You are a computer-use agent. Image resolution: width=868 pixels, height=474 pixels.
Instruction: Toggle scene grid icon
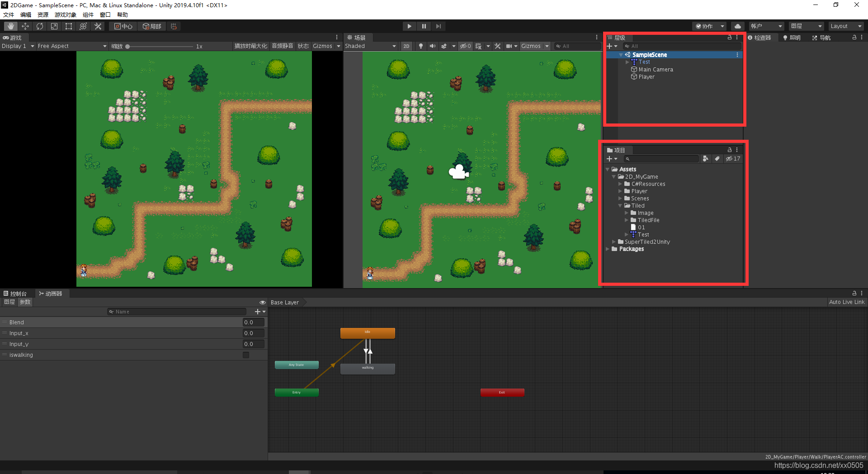click(478, 46)
